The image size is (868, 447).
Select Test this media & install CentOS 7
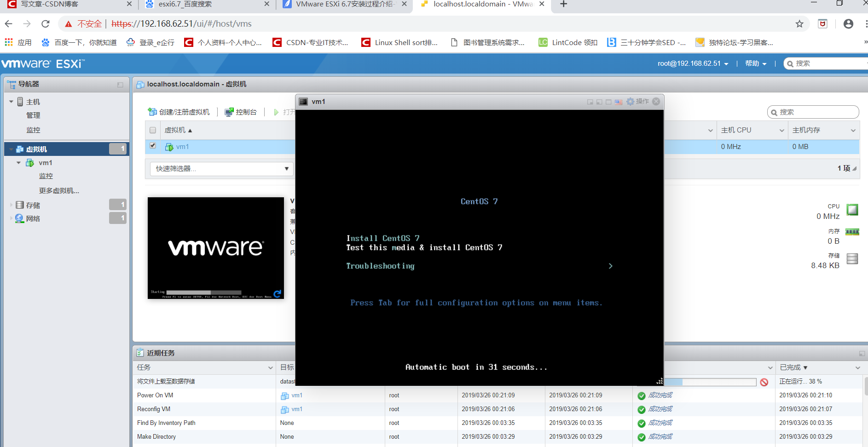coord(424,247)
